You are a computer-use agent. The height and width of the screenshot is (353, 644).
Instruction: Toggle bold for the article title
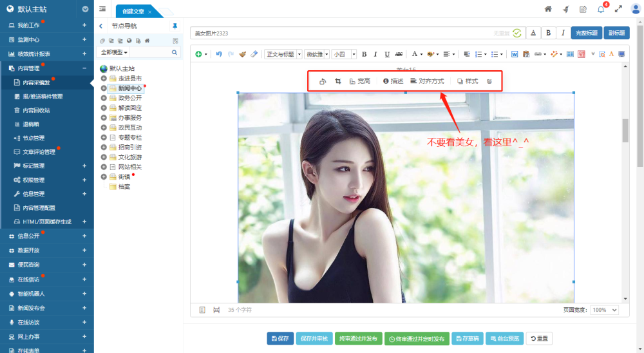click(548, 33)
